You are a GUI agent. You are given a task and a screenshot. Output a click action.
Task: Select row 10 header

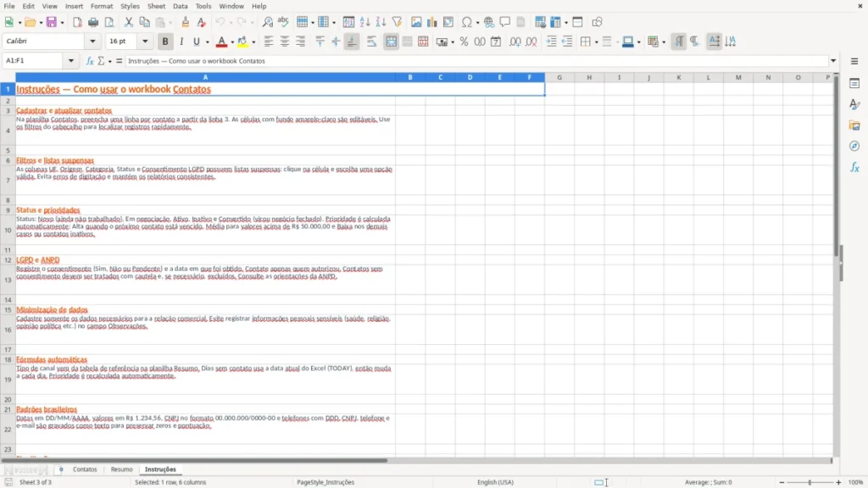point(8,230)
